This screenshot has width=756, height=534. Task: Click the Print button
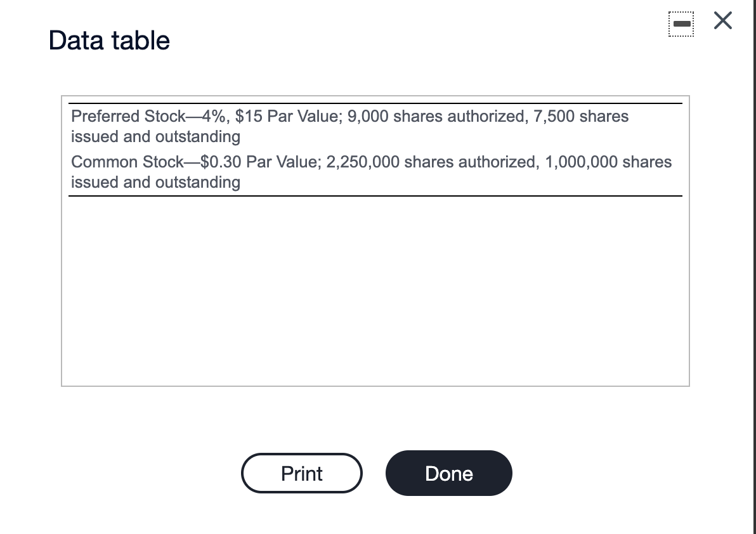click(x=302, y=473)
